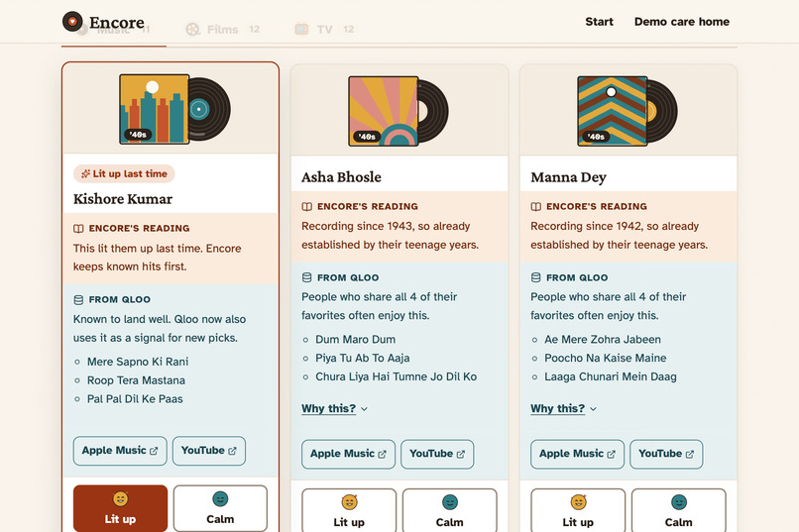Click song 'Dum Maro Dum'
Screen dimensions: 799x532
pyautogui.click(x=355, y=340)
